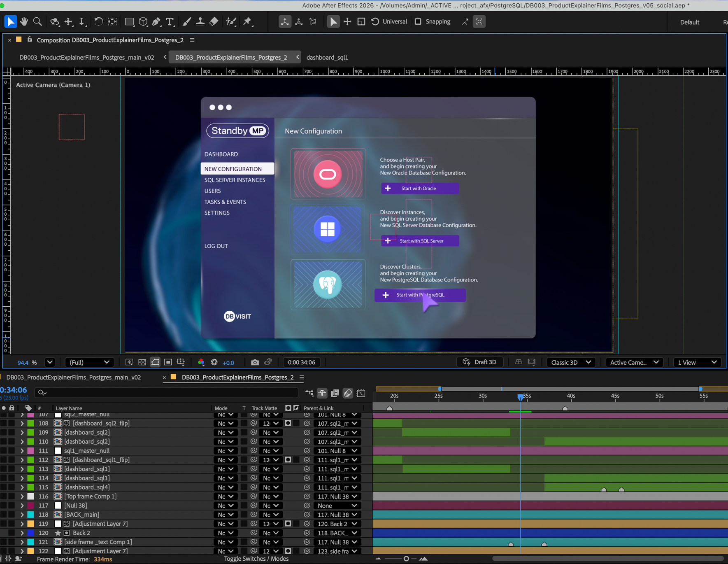The image size is (728, 564).
Task: Click the World Axis Mode icon
Action: click(x=299, y=21)
